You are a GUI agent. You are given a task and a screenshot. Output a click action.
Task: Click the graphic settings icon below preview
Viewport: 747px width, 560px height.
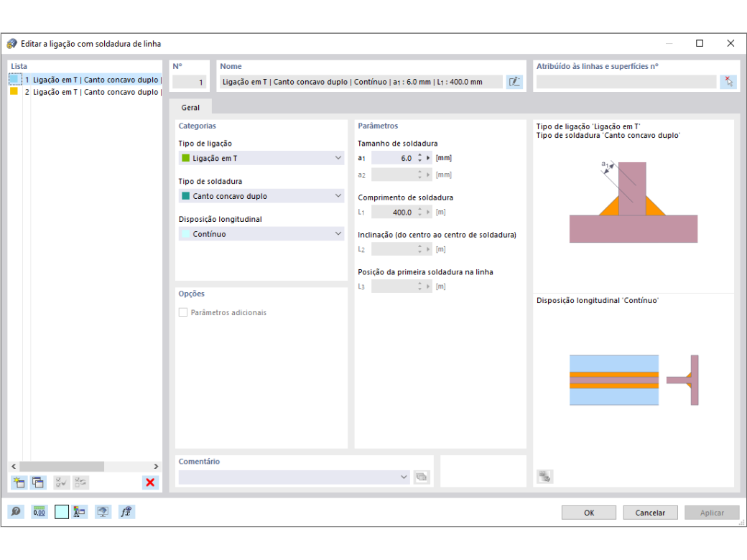tap(545, 476)
